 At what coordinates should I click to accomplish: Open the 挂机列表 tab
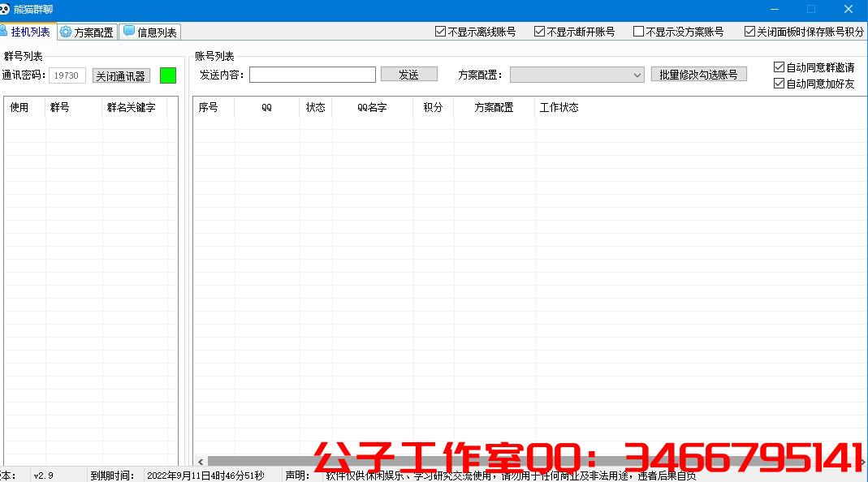tap(27, 32)
